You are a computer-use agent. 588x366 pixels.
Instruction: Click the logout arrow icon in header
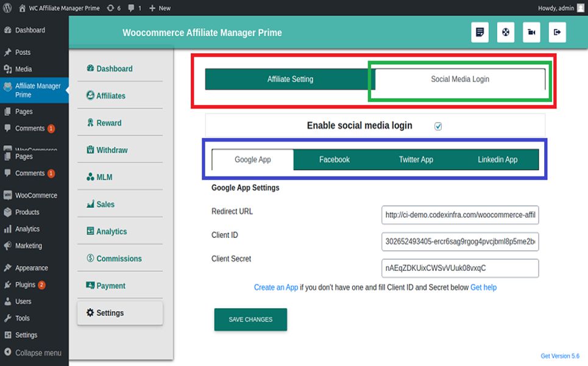coord(558,32)
